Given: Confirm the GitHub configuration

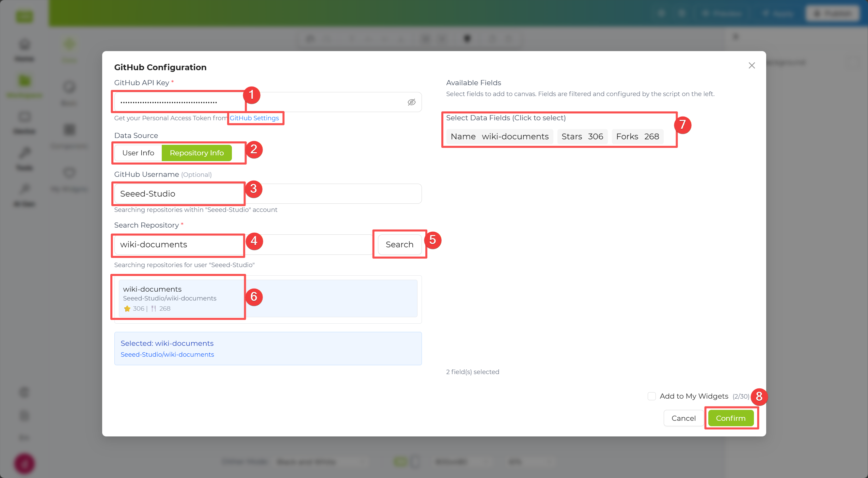Looking at the screenshot, I should pos(731,418).
